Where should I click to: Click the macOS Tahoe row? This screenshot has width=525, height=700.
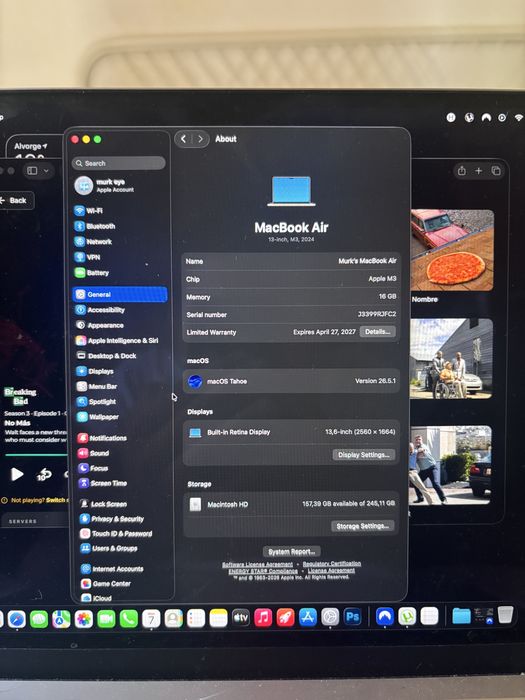coord(291,381)
